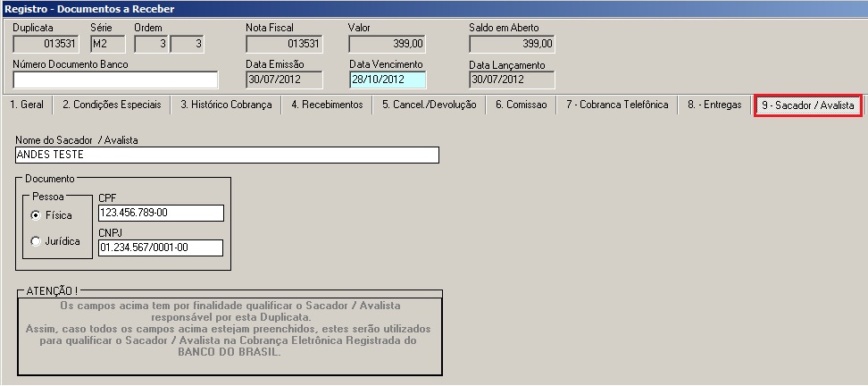Click the Duplicata number field
Image resolution: width=868 pixels, height=386 pixels.
[x=46, y=45]
